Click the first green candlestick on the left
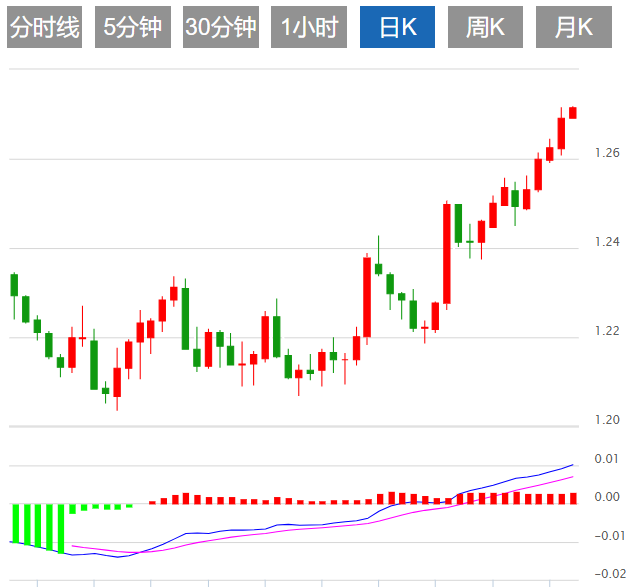 14,285
